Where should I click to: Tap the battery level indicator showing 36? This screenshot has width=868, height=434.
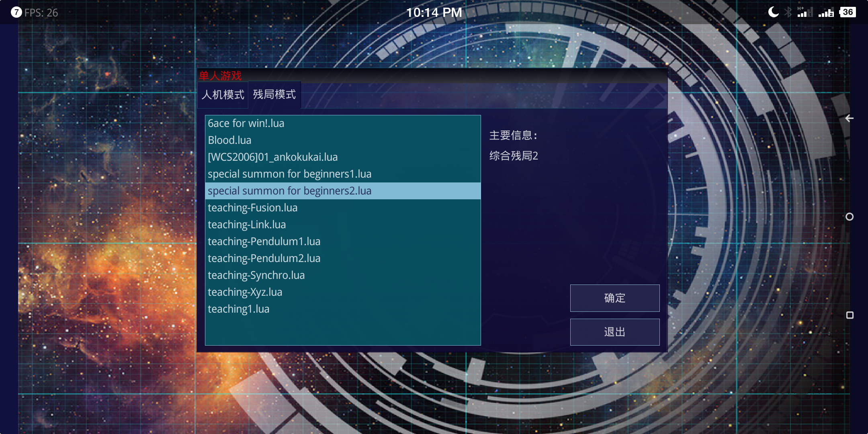click(848, 12)
